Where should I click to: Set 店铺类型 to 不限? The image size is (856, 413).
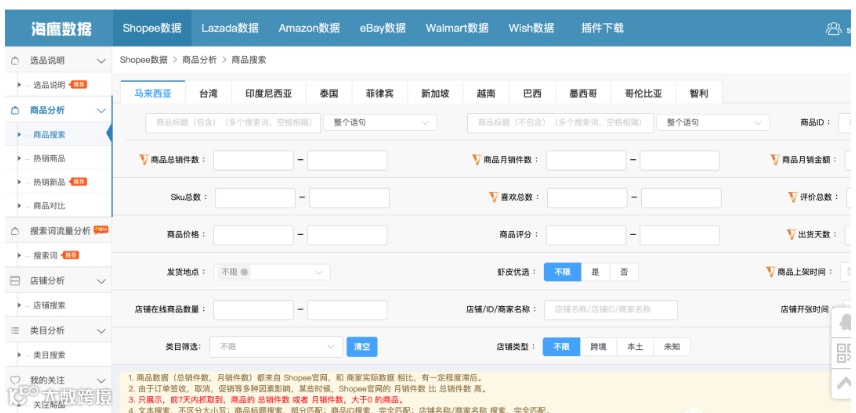561,346
